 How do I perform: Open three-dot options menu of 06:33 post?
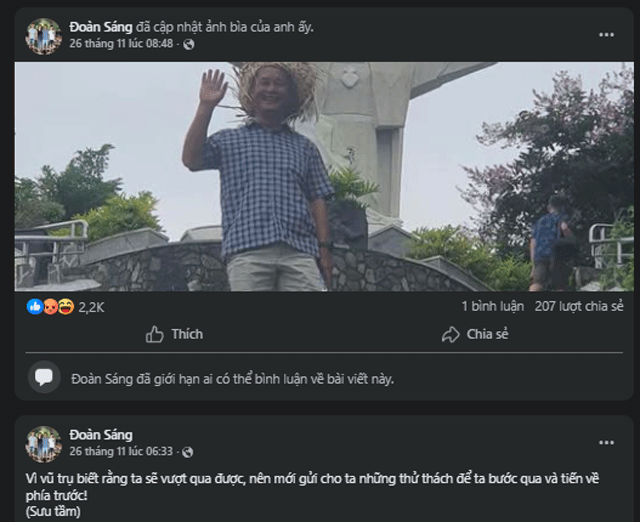[606, 443]
